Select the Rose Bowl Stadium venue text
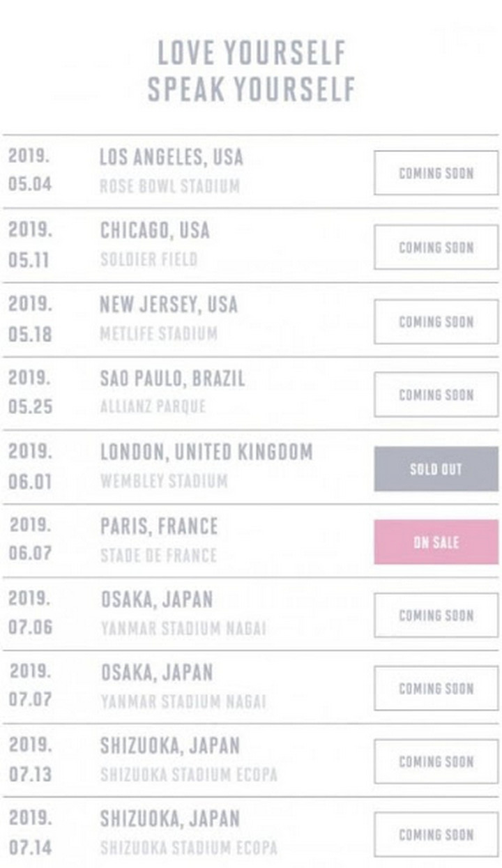502x868 pixels. [169, 187]
